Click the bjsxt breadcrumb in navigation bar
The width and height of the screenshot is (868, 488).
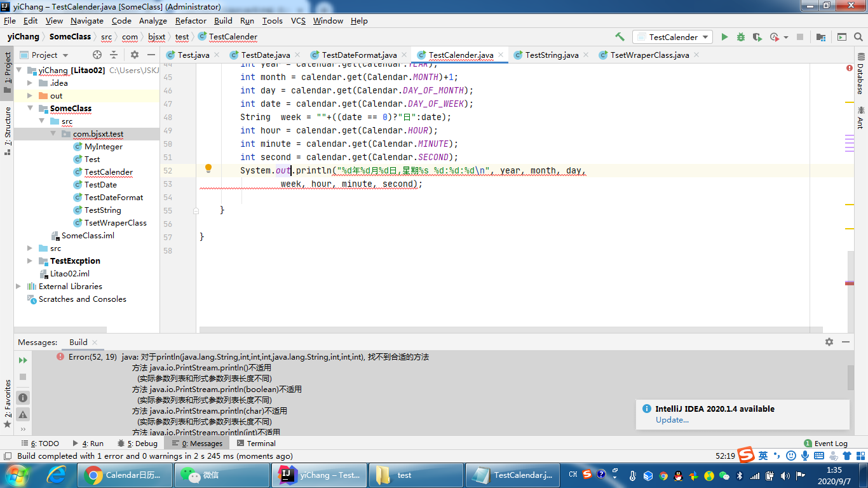156,37
